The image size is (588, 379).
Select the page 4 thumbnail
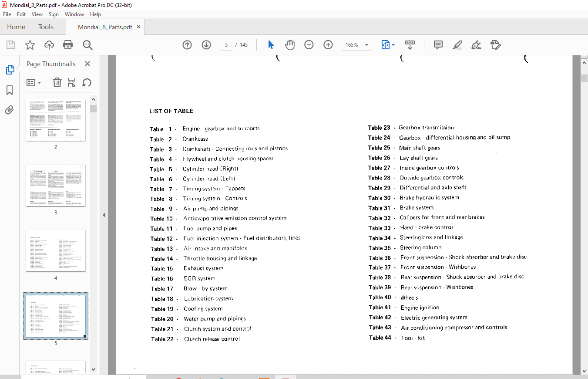[x=56, y=251]
